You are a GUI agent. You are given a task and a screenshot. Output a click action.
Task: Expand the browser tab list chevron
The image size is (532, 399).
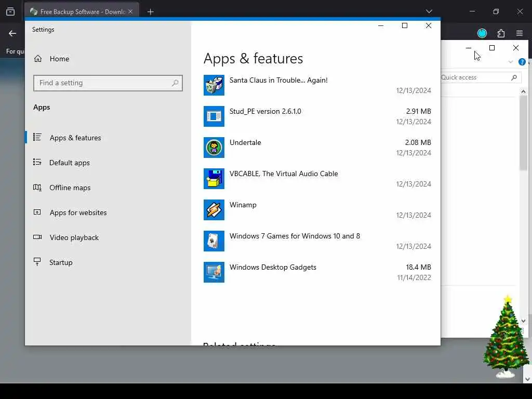tap(429, 11)
